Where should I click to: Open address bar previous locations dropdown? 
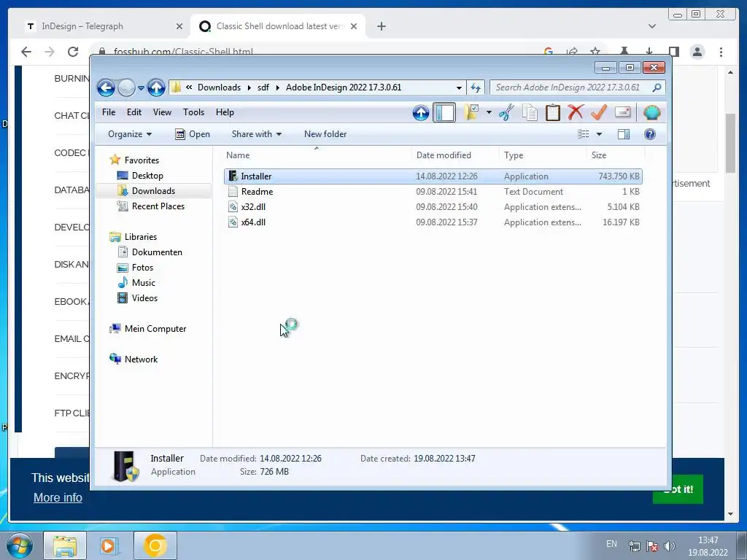pyautogui.click(x=459, y=87)
